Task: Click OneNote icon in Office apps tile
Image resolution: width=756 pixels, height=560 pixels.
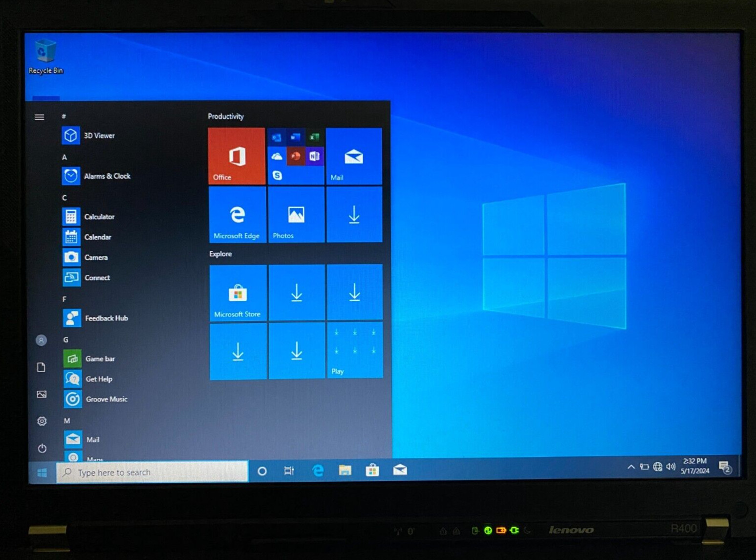Action: pyautogui.click(x=314, y=157)
